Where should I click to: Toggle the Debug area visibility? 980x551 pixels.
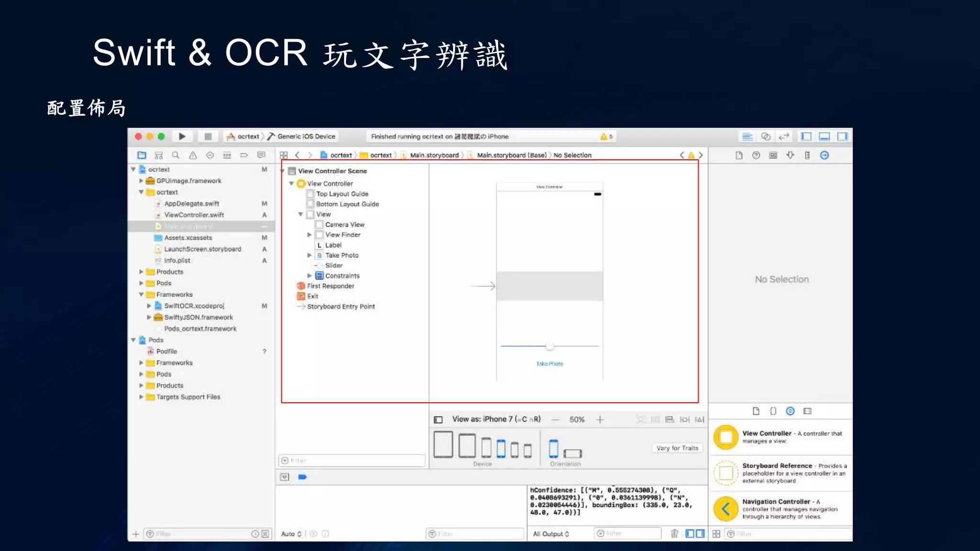pyautogui.click(x=824, y=136)
